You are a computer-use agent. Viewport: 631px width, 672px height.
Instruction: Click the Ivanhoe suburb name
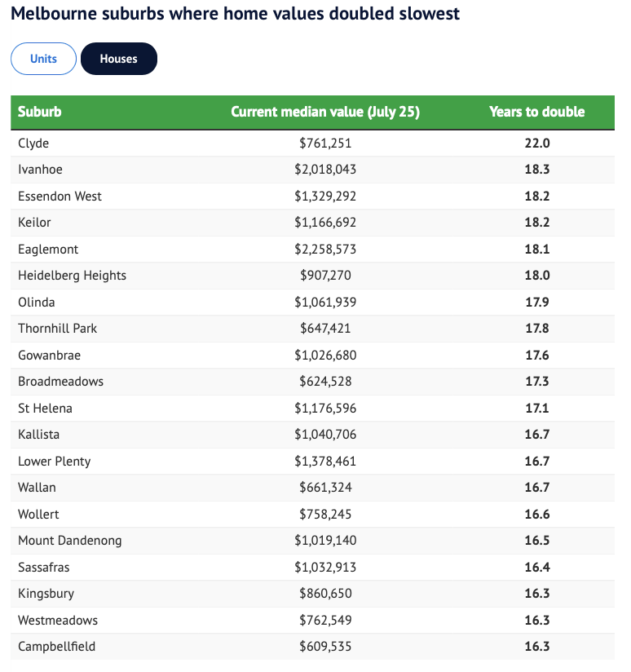coord(40,170)
